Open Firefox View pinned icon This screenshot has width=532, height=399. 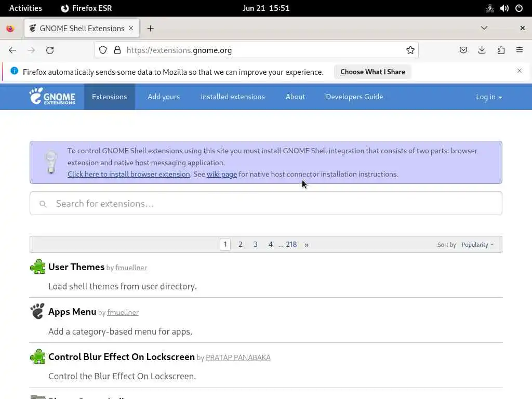click(x=10, y=29)
